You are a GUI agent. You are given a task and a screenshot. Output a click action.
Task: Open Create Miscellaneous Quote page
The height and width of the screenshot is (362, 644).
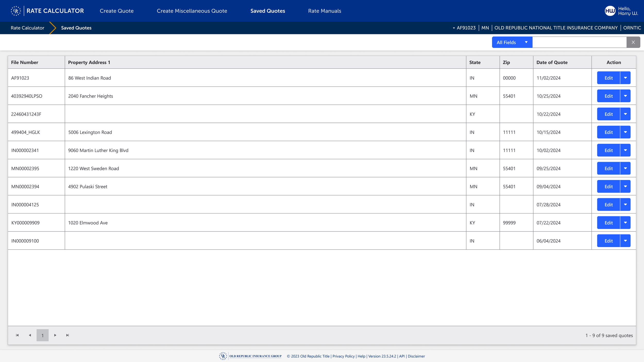(x=192, y=11)
